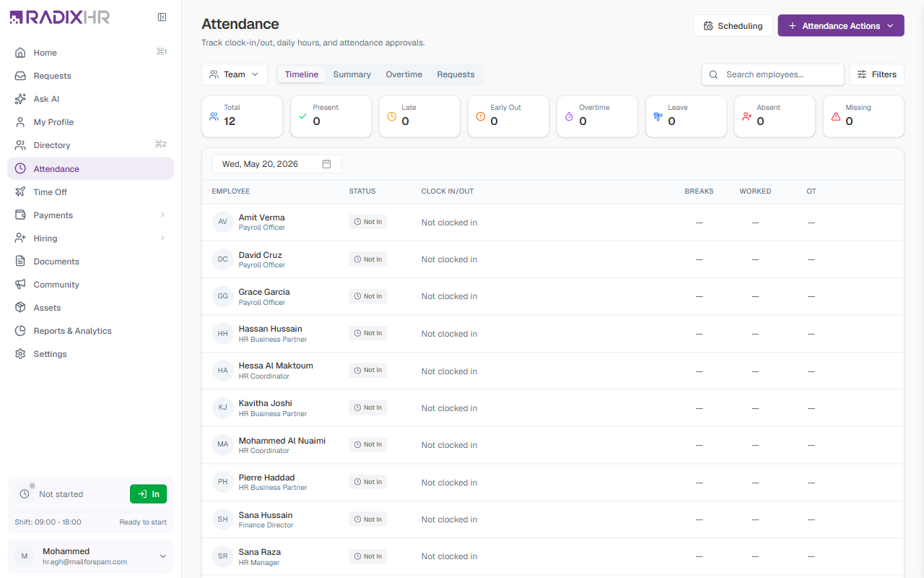Viewport: 924px width, 578px height.
Task: Click the Community megaphone icon
Action: 20,285
